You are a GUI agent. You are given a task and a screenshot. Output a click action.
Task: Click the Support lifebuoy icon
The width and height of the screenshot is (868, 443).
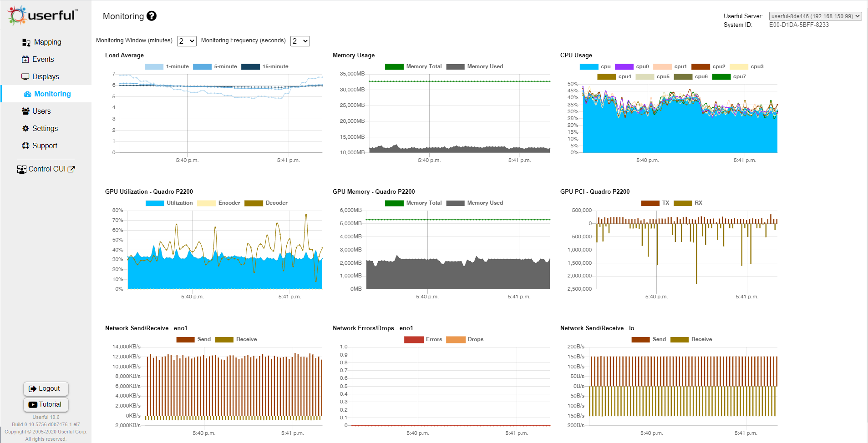coord(25,146)
